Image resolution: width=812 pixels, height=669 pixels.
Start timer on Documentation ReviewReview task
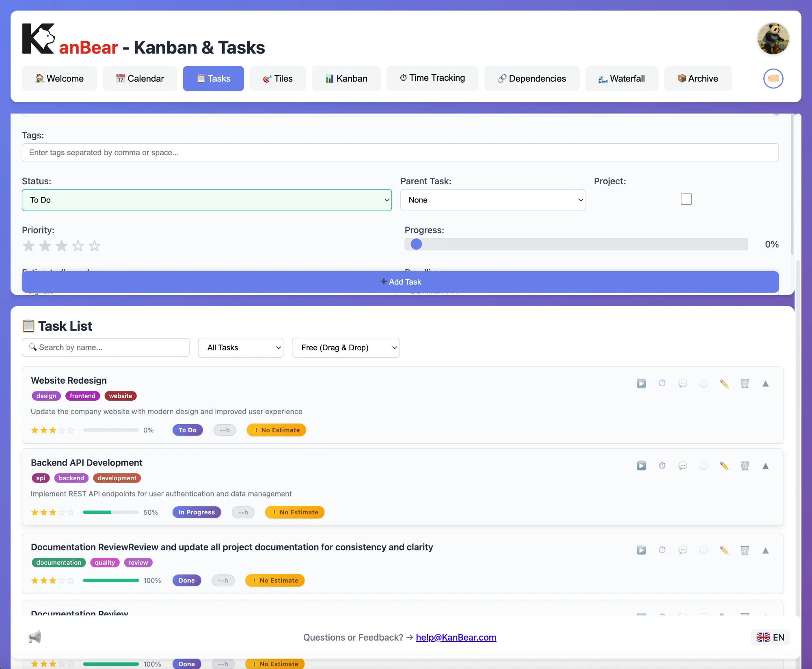(x=641, y=550)
